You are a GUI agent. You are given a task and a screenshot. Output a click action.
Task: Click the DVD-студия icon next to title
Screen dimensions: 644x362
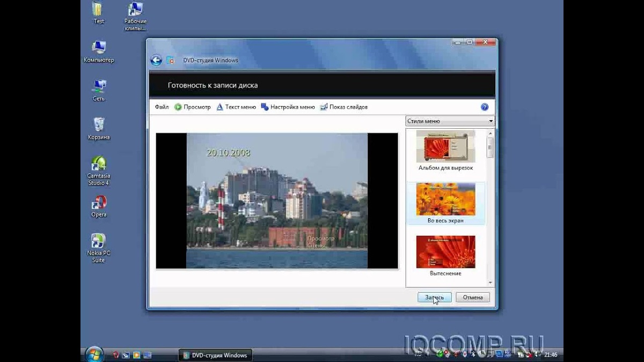click(x=170, y=60)
